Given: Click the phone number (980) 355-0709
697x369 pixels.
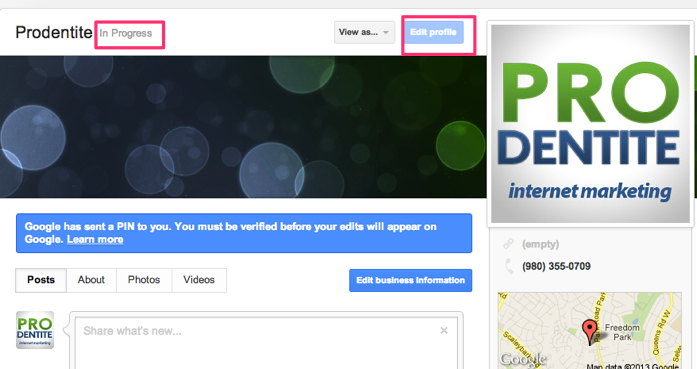Looking at the screenshot, I should (556, 266).
